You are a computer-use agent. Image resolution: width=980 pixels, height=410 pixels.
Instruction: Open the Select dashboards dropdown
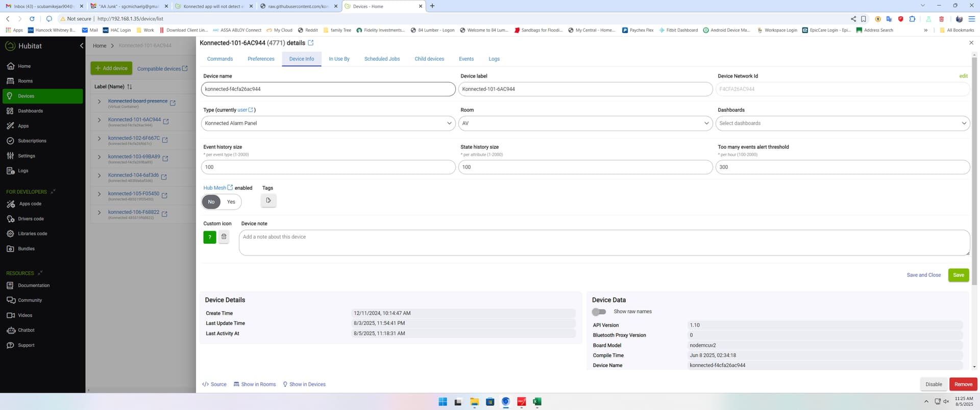click(x=843, y=123)
